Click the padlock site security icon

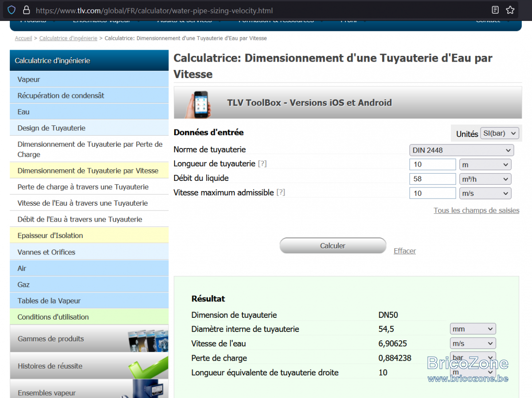coord(26,10)
